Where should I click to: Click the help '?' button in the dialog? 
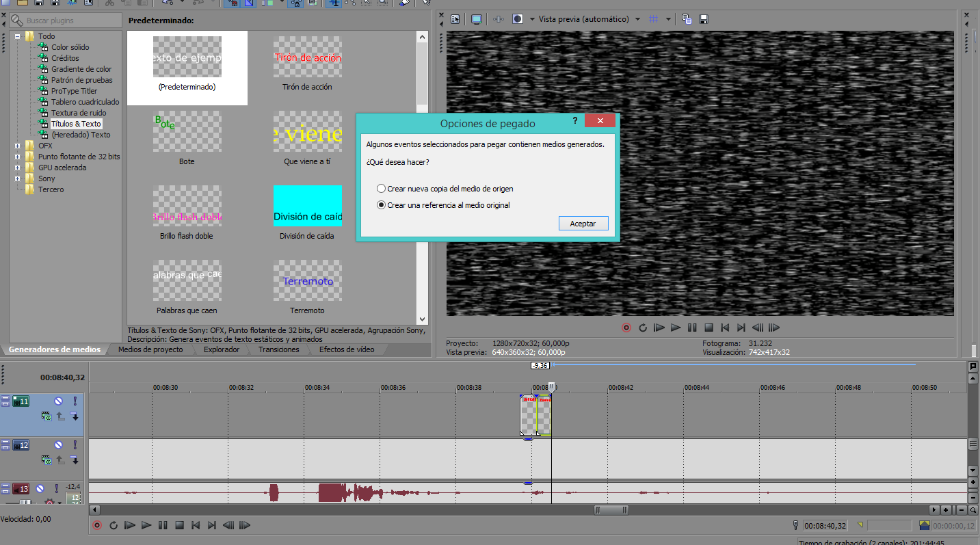tap(575, 120)
